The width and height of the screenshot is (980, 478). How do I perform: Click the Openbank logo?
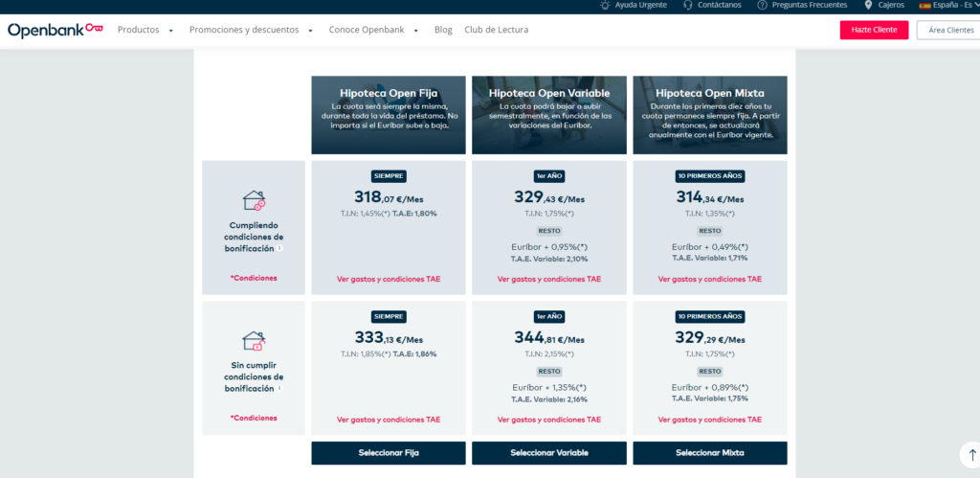[x=55, y=30]
